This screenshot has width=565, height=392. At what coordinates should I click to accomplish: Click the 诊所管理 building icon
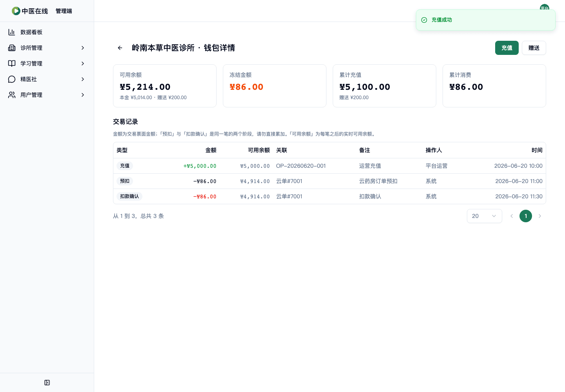[x=12, y=48]
